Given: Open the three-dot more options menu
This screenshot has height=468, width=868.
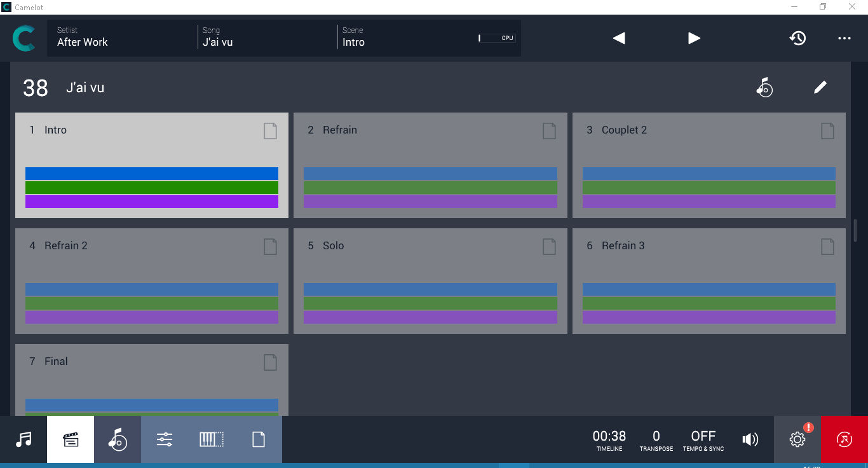Looking at the screenshot, I should (844, 38).
